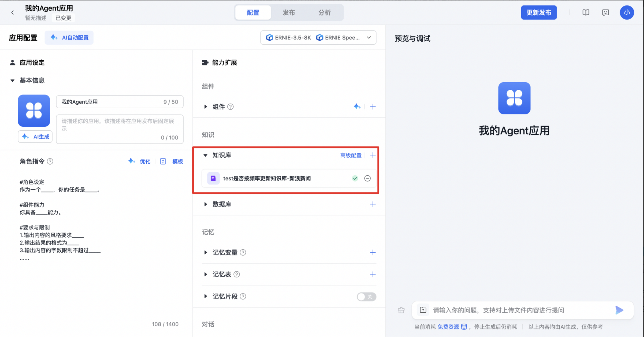
Task: Open the user avatar menu 小
Action: tap(627, 12)
